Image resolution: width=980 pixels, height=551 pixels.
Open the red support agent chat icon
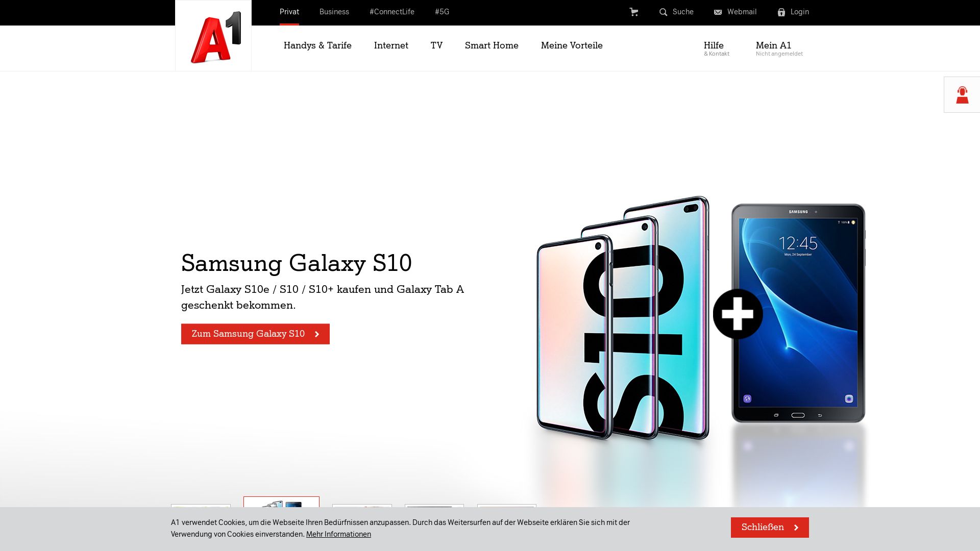962,95
